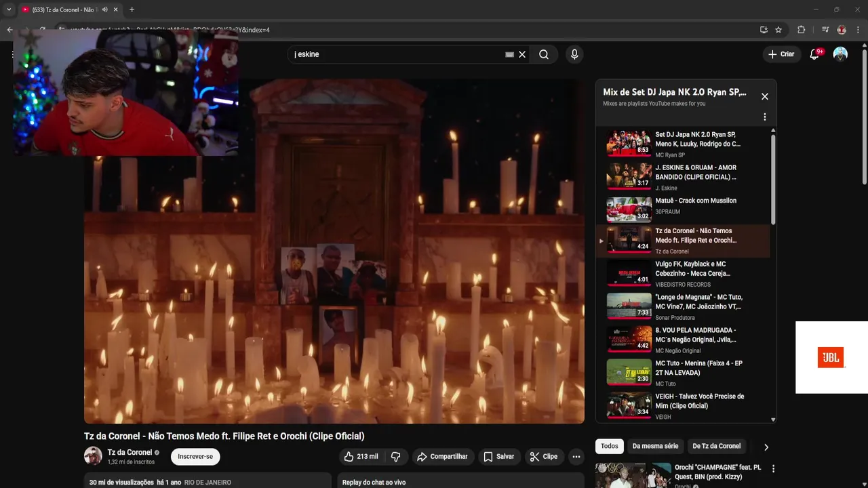Play VOU PELA MADRUGADA playlist item
Screen dimensions: 868x488
pos(684,340)
